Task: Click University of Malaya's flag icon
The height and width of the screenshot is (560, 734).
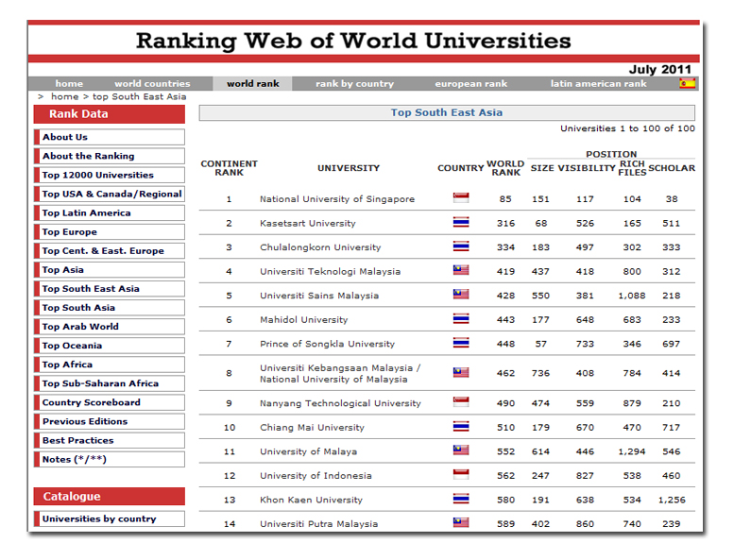Action: pos(461,450)
